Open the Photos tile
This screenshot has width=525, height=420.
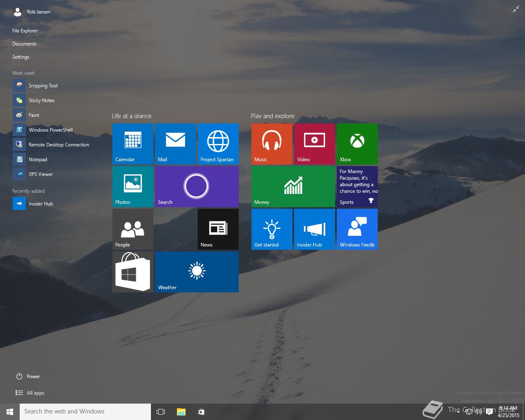(x=133, y=187)
